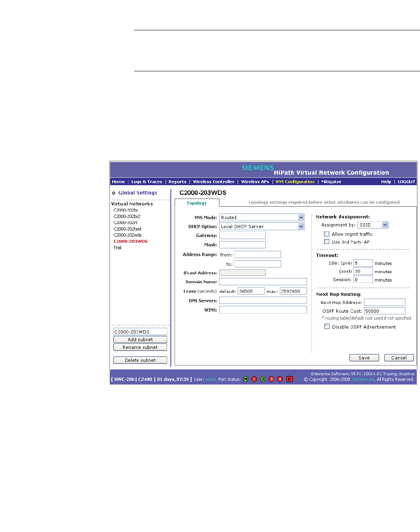Click Delete subnet button
This screenshot has width=420, height=532.
click(140, 360)
